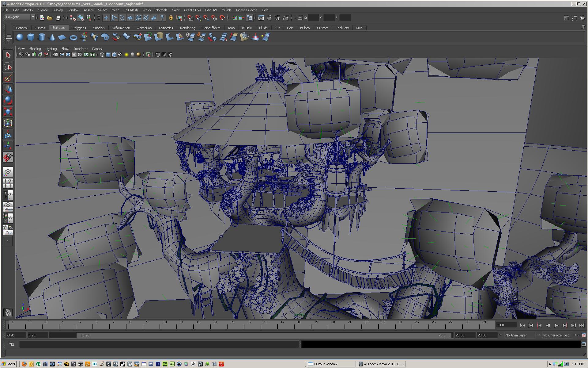Open the Polygons menu set dropdown
588x368 pixels.
click(20, 17)
